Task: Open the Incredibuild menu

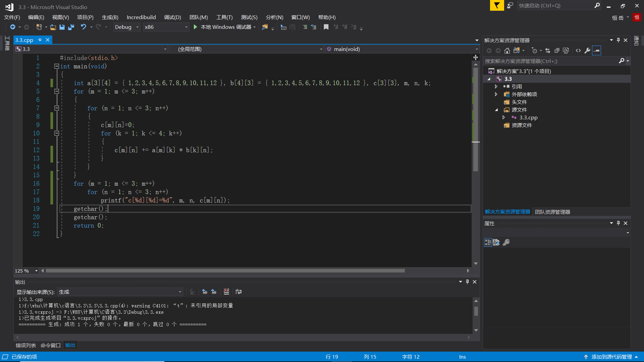Action: 141,17
